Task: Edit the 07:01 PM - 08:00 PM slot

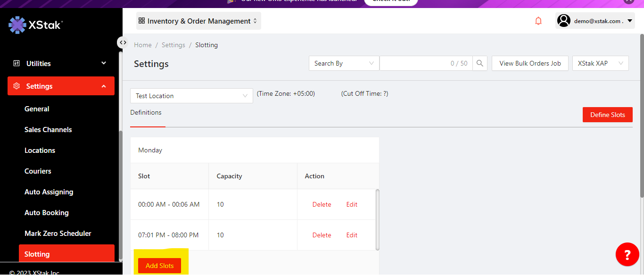Action: 352,235
